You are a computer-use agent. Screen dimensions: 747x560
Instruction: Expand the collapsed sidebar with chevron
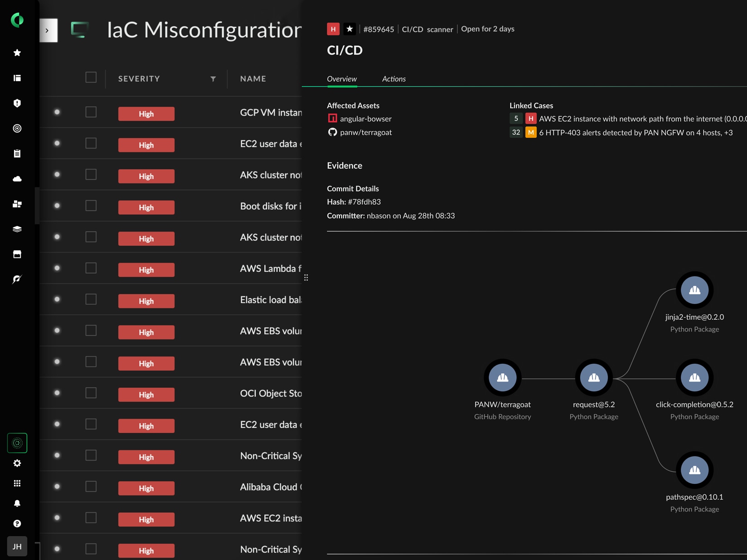click(47, 30)
